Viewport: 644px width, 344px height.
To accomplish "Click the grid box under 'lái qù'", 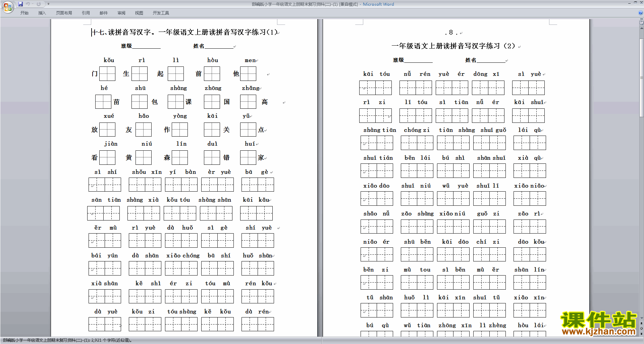I will tap(530, 143).
